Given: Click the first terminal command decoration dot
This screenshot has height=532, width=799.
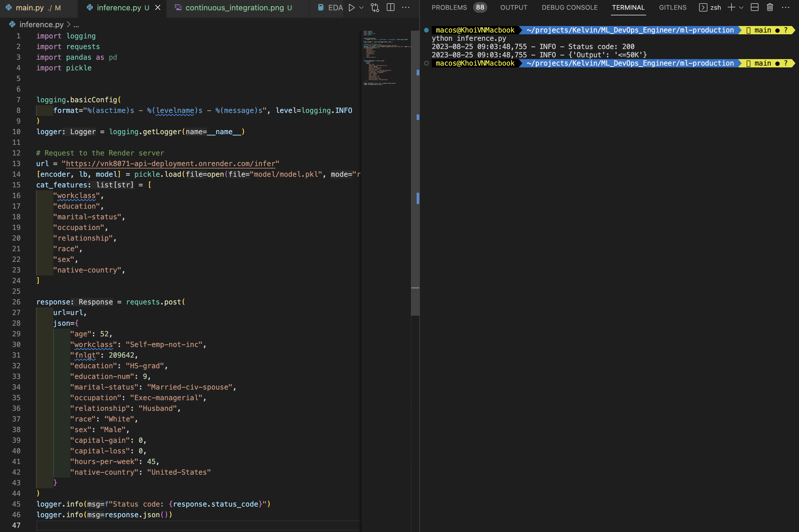Looking at the screenshot, I should pyautogui.click(x=426, y=30).
